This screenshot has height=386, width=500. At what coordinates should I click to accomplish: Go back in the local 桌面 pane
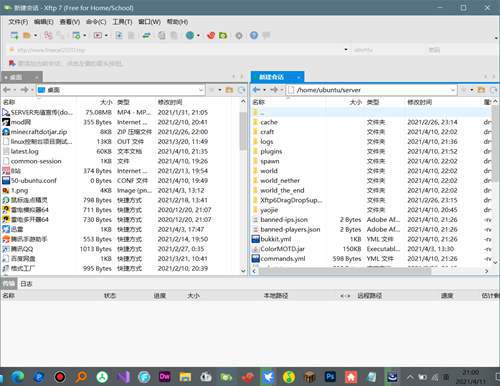pos(7,90)
